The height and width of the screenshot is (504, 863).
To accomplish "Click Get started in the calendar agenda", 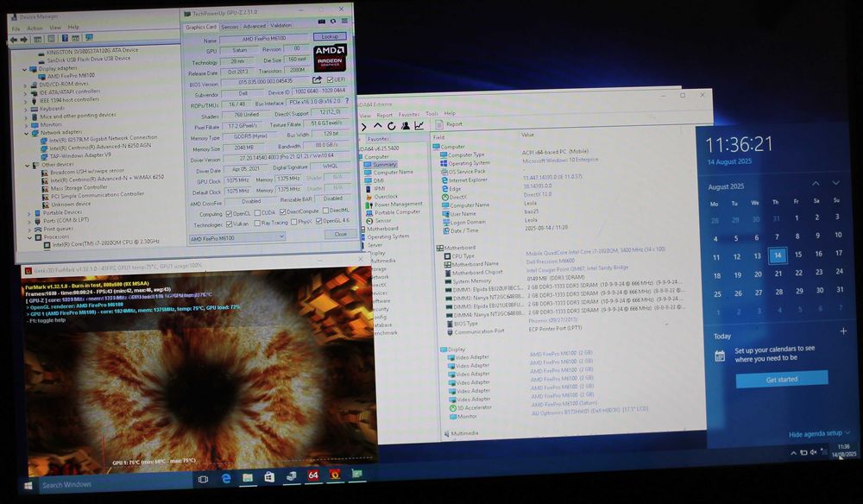I will pos(782,379).
